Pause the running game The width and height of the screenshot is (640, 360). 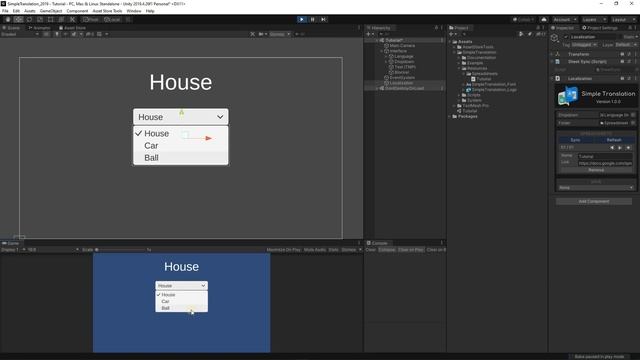click(x=313, y=19)
